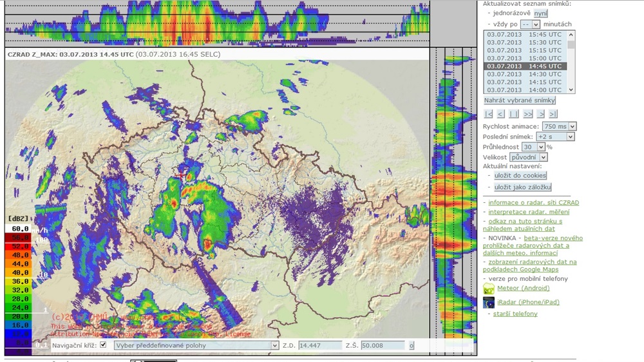Select the 14:30 UTC frame in list

(x=524, y=74)
